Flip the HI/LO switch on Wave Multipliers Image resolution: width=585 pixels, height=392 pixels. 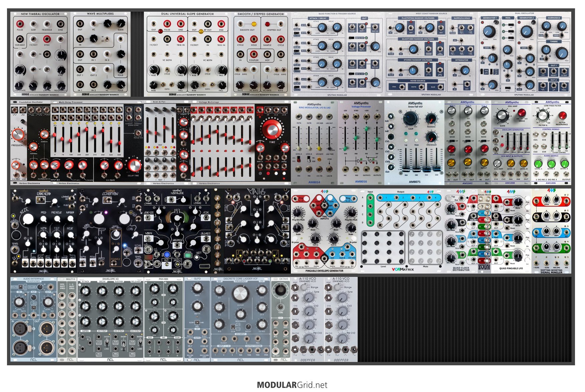click(107, 39)
